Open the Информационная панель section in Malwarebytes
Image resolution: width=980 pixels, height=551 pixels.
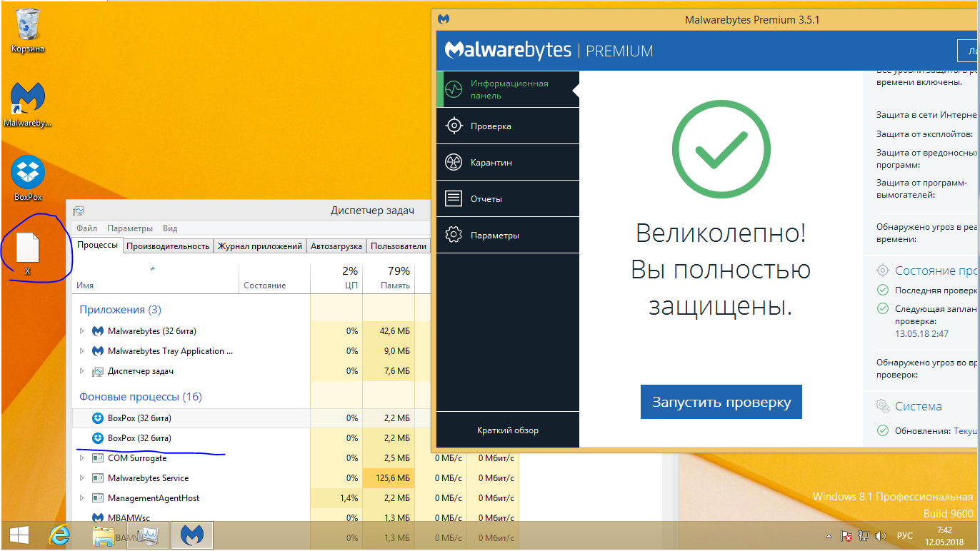click(507, 89)
